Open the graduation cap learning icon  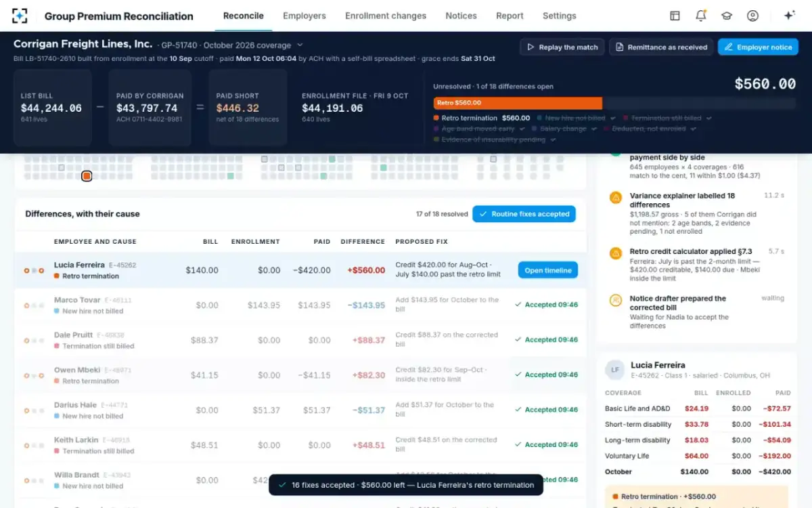tap(727, 16)
